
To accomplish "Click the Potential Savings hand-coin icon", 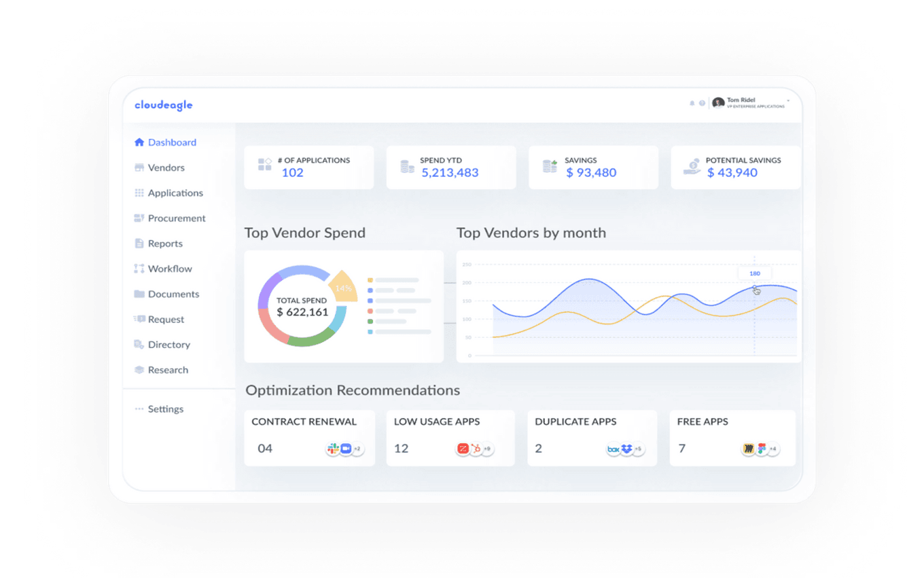I will (692, 167).
